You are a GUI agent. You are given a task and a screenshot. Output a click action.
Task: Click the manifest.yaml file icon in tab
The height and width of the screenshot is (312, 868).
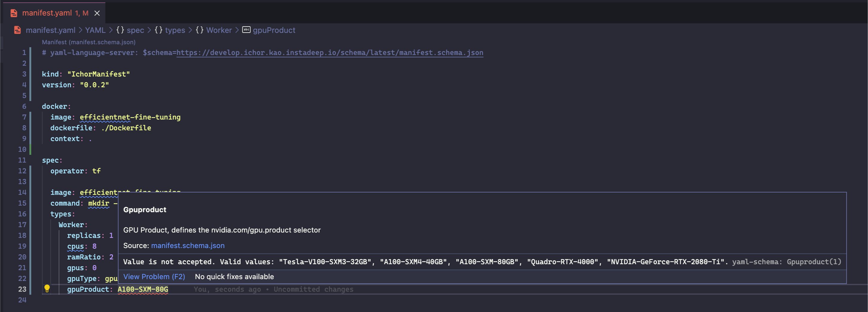click(14, 13)
